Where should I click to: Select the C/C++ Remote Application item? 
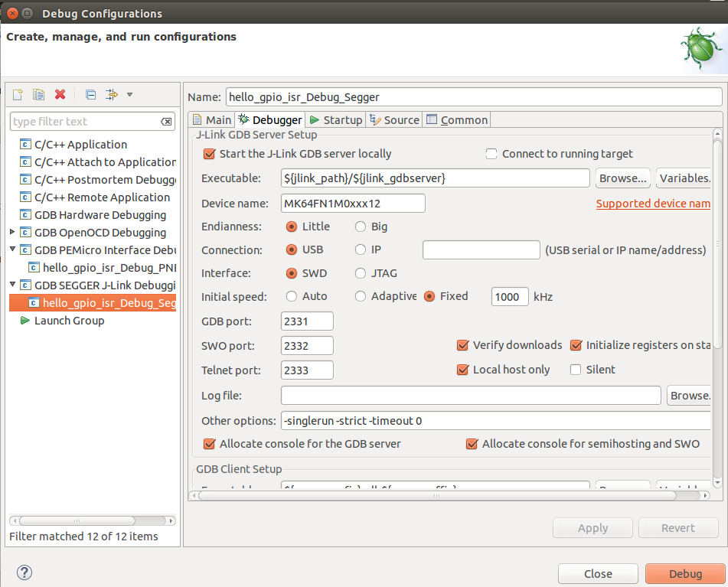pos(95,197)
